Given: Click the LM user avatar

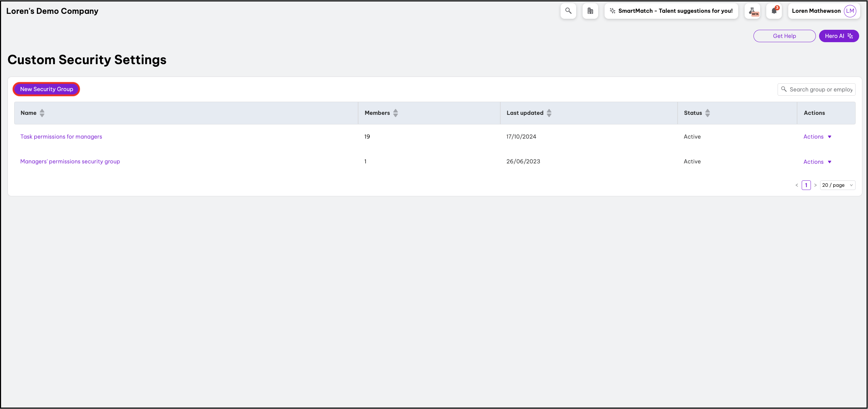Looking at the screenshot, I should tap(850, 11).
